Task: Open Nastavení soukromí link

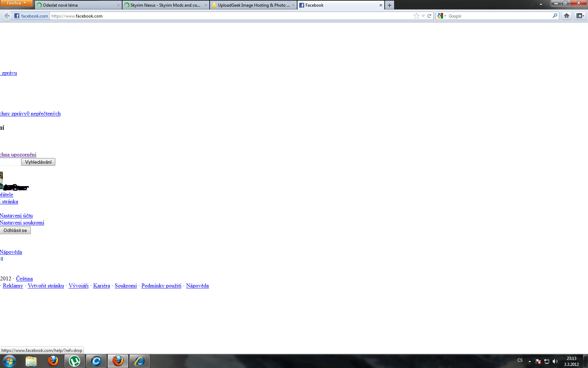Action: coord(22,223)
